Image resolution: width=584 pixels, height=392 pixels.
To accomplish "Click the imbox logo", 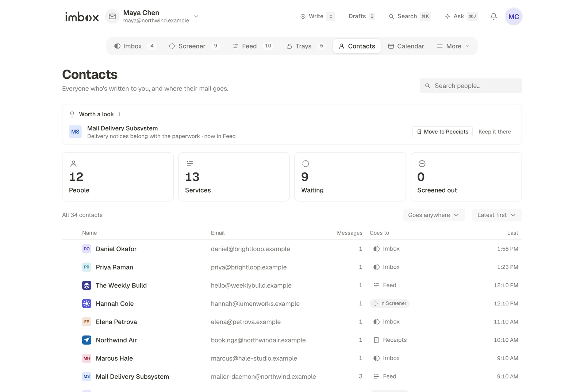I will coord(82,17).
